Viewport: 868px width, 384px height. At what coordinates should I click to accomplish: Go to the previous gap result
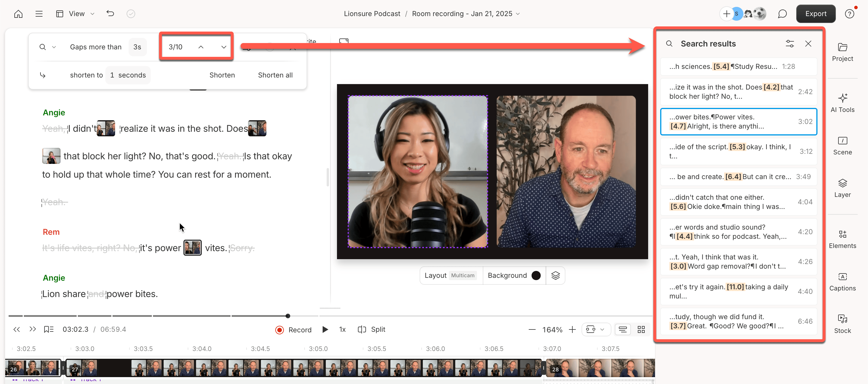point(201,47)
